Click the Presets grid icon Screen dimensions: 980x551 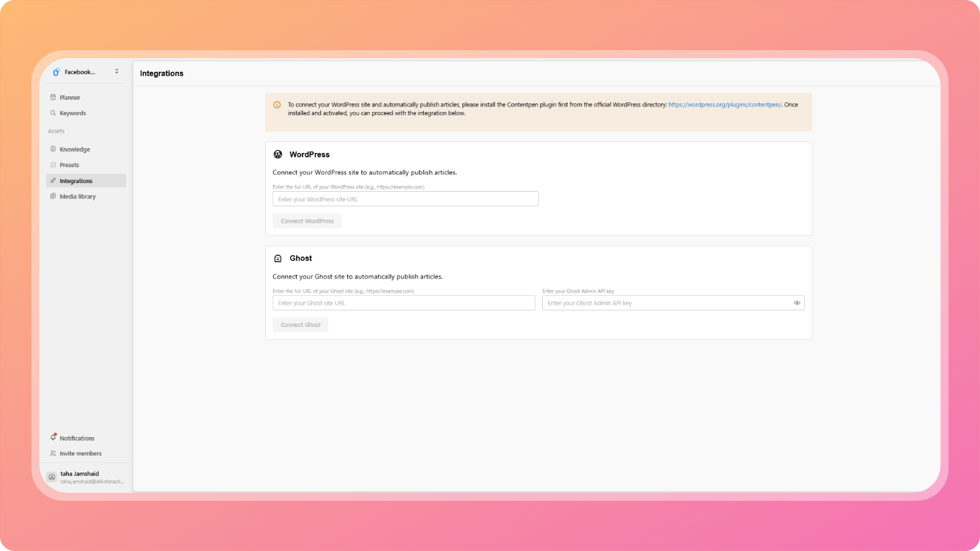pos(53,165)
